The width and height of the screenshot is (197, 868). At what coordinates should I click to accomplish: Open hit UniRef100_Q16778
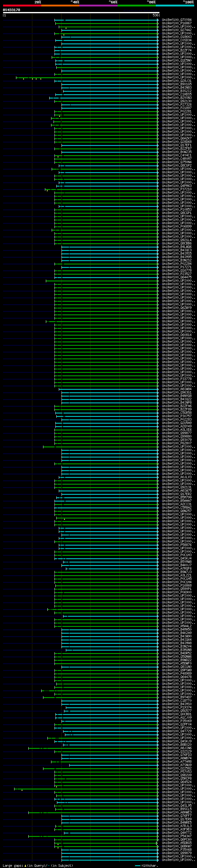tap(177, 271)
